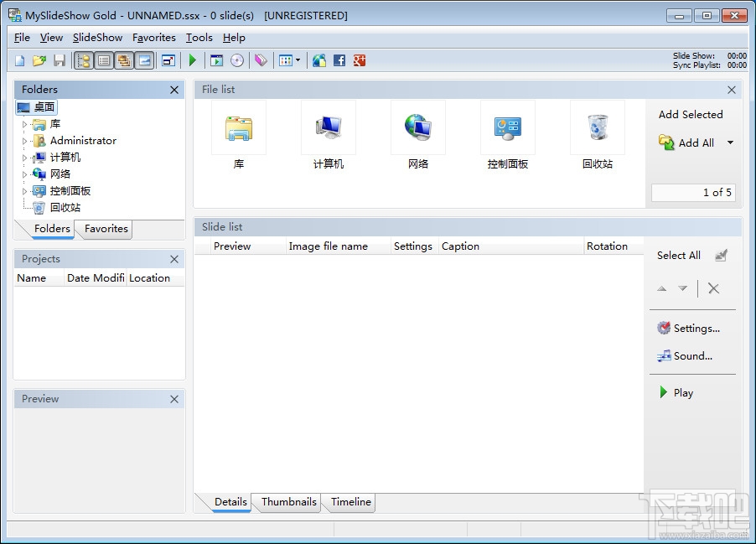Open the Tools menu

199,38
